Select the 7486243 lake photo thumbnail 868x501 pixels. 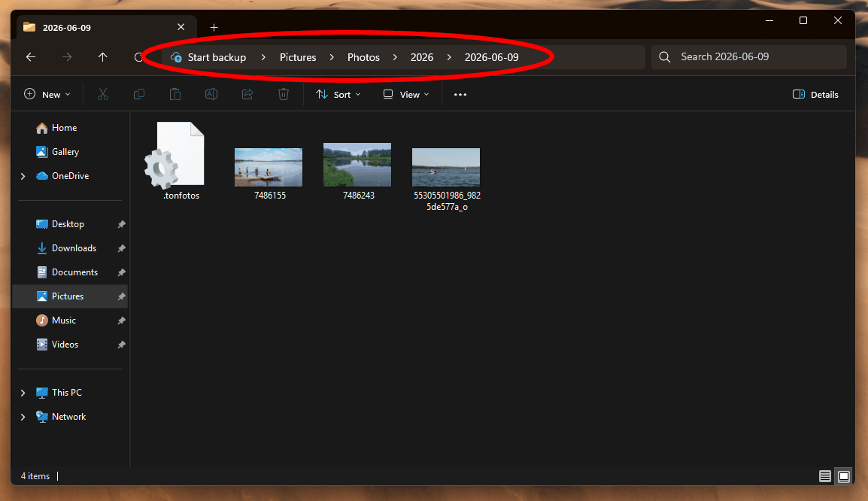357,165
